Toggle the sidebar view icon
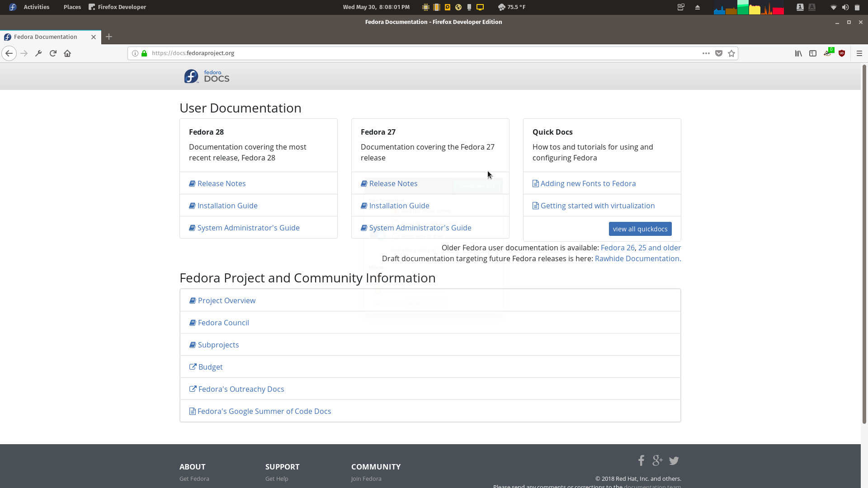This screenshot has width=868, height=488. tap(813, 53)
